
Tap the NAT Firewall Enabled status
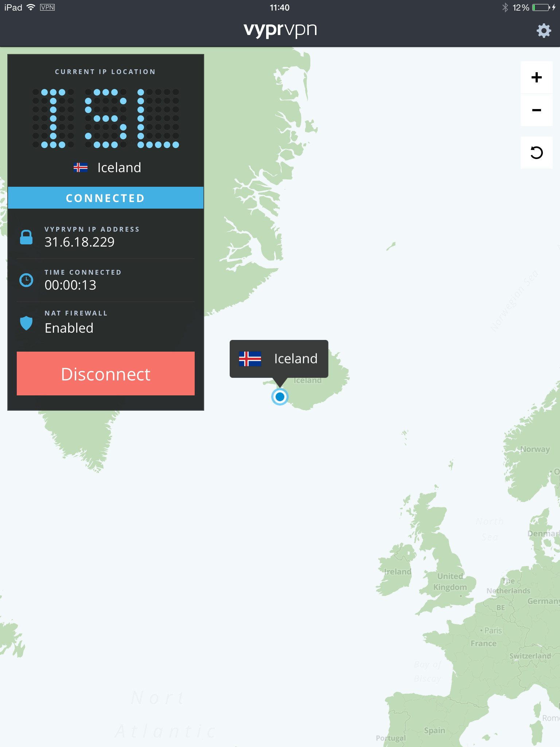(x=69, y=328)
